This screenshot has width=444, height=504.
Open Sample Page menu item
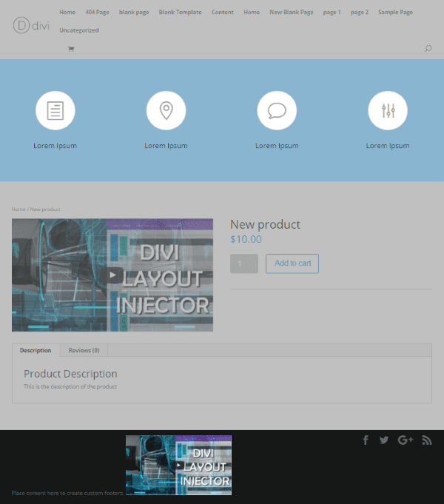coord(395,13)
